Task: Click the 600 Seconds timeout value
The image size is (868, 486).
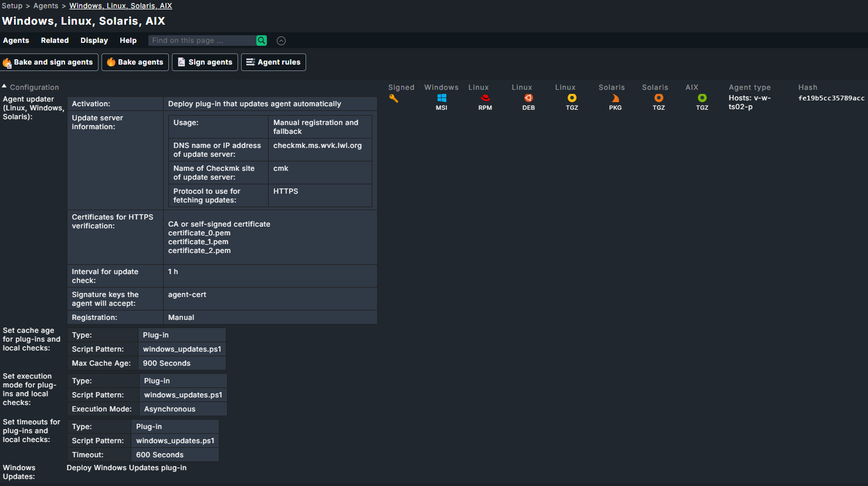Action: (160, 455)
